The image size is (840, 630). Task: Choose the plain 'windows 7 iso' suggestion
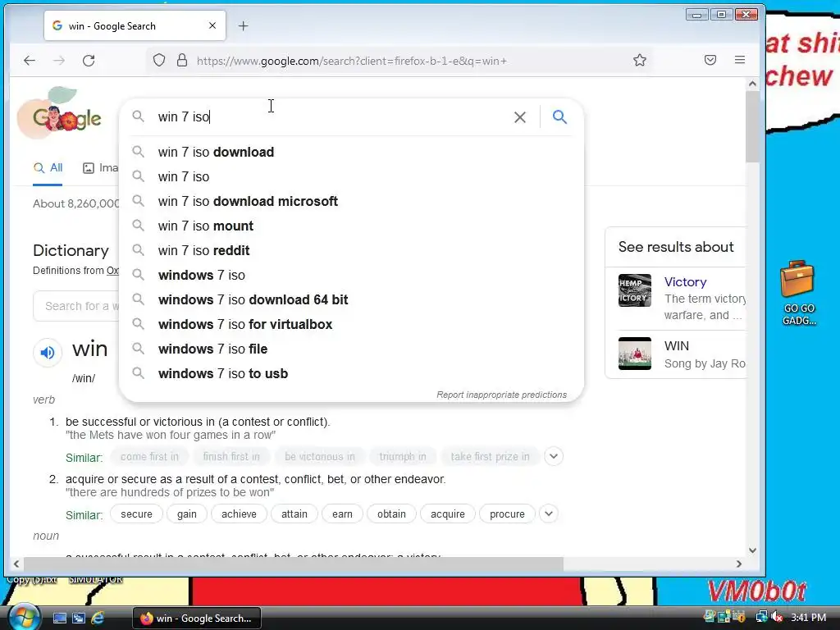351,276
